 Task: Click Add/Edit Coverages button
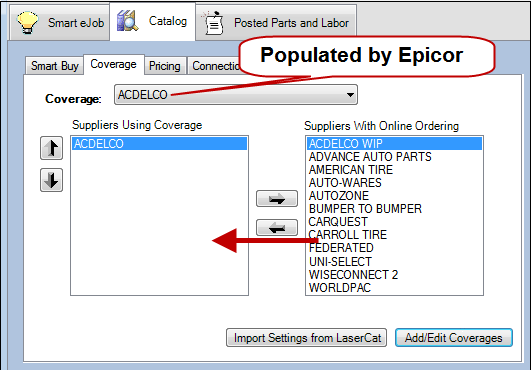pos(454,338)
